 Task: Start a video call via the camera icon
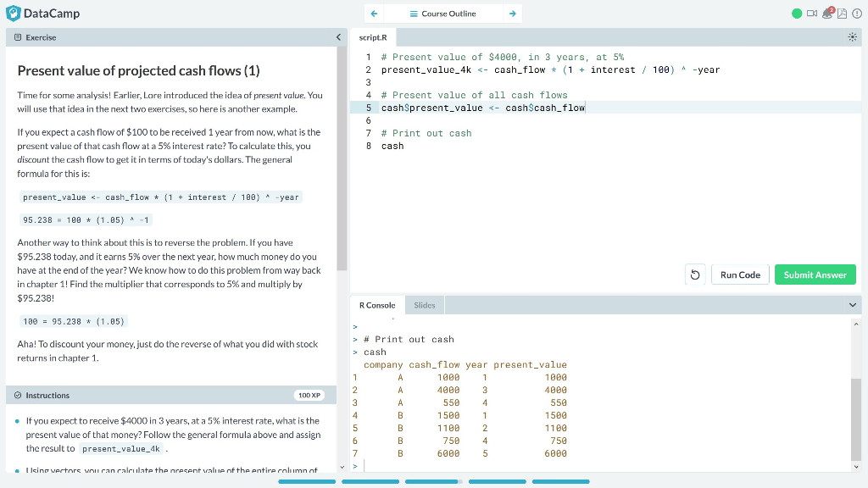[x=812, y=14]
